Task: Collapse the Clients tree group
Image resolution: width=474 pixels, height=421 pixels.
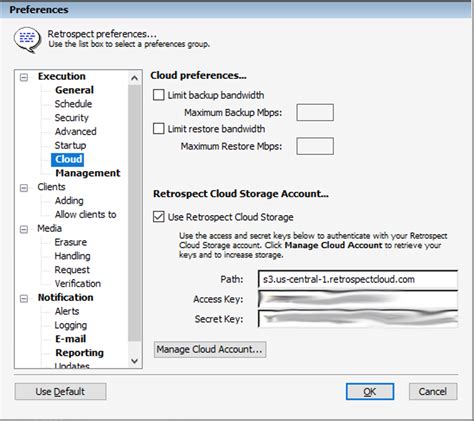Action: tap(24, 188)
